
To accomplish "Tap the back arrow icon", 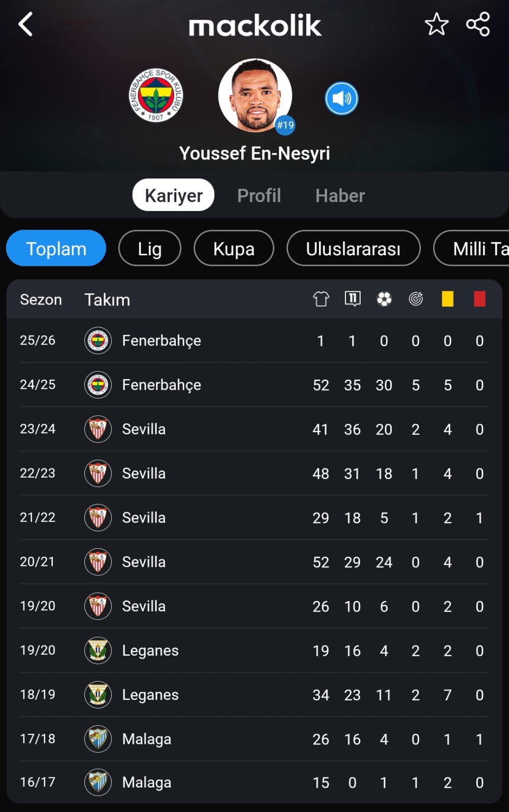I will coord(25,24).
